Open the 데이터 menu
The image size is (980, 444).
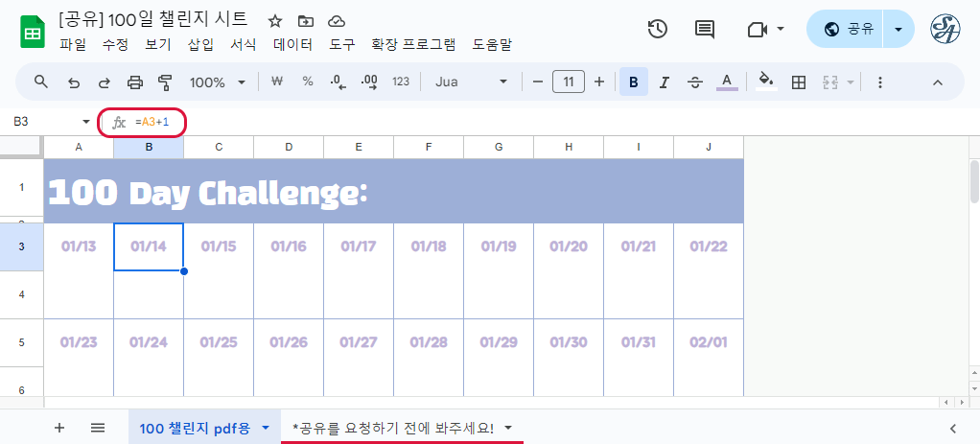292,44
